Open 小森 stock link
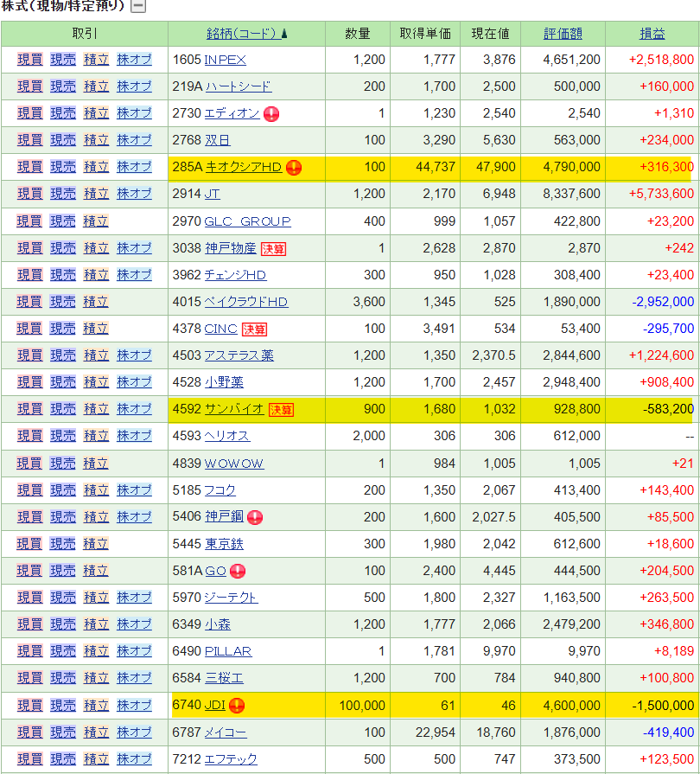The image size is (700, 774). tap(218, 624)
